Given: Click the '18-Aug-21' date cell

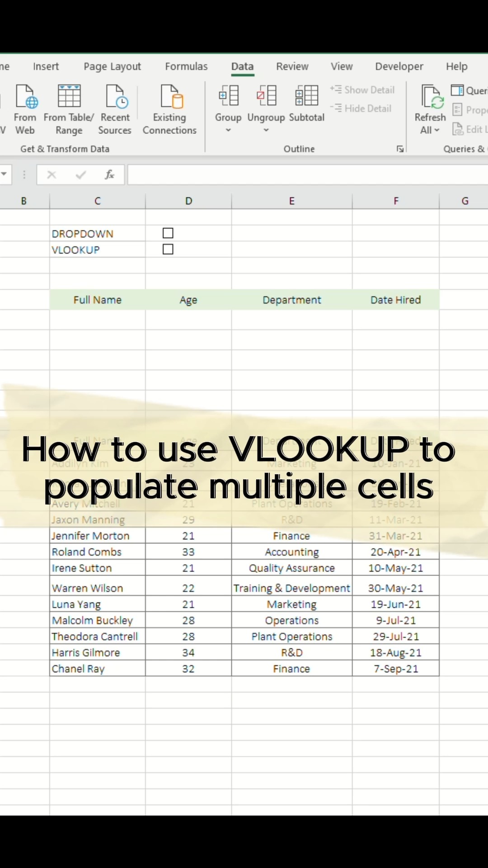Looking at the screenshot, I should click(396, 652).
